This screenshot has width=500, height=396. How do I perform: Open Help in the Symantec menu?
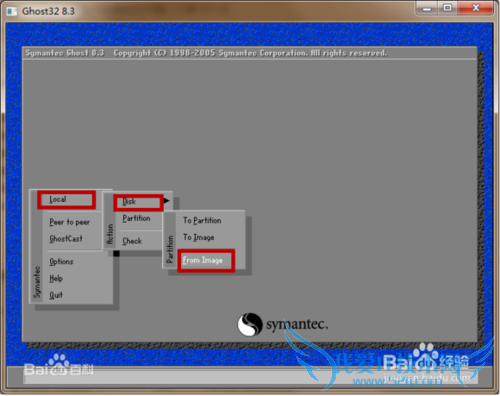pos(56,278)
